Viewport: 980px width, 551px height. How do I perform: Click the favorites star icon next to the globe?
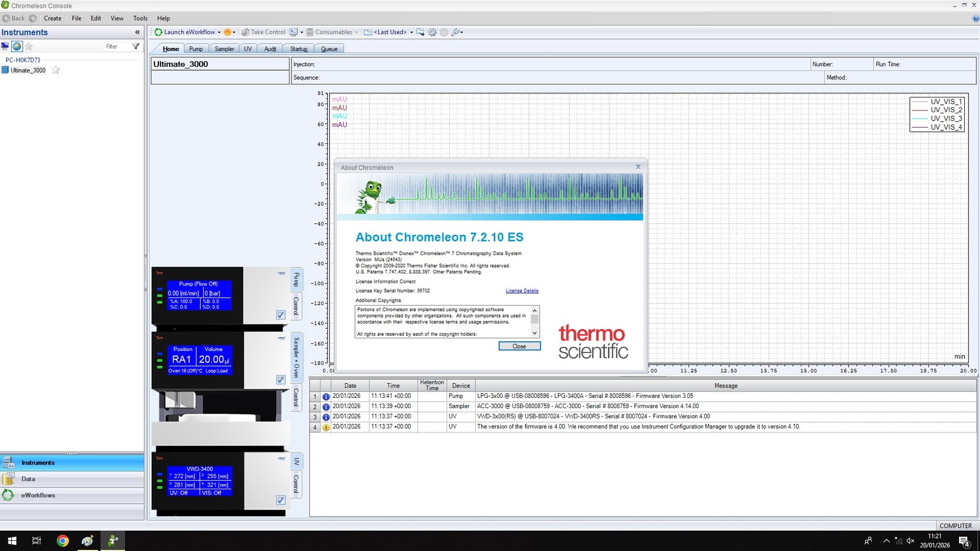(x=28, y=46)
